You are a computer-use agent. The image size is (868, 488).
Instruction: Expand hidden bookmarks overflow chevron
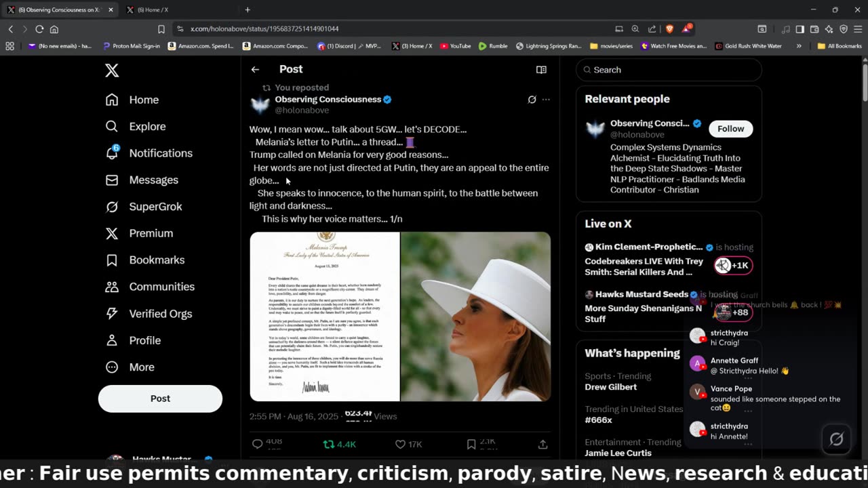(799, 46)
